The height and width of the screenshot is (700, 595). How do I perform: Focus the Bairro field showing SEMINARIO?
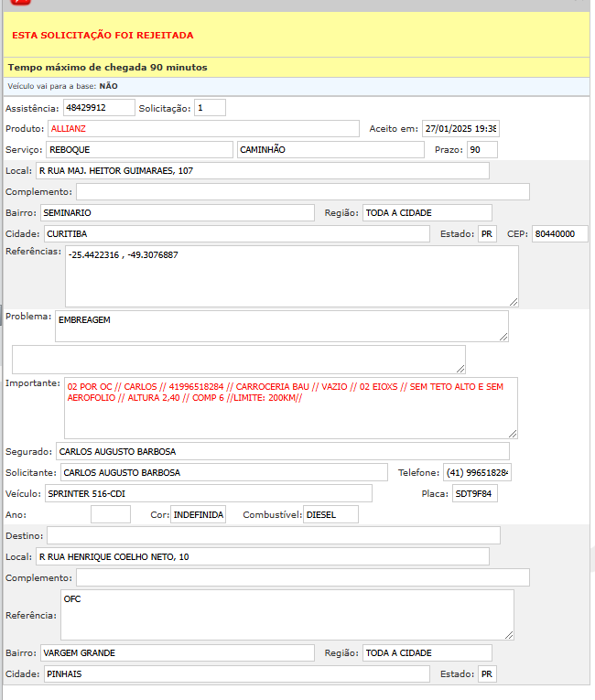tap(177, 213)
